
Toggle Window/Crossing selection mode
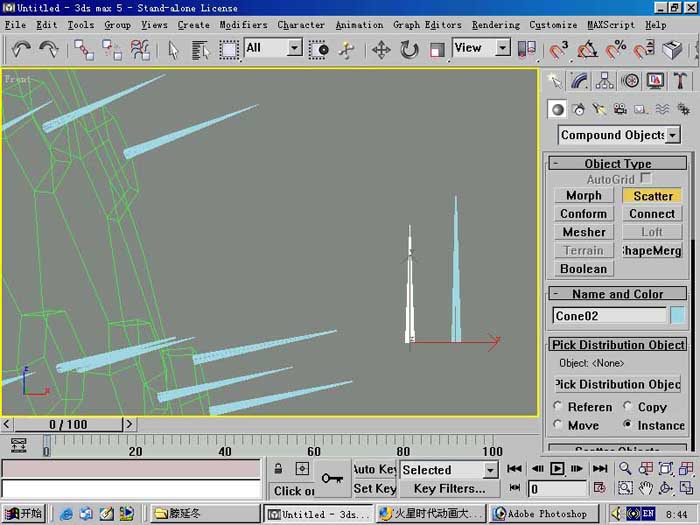[x=318, y=50]
